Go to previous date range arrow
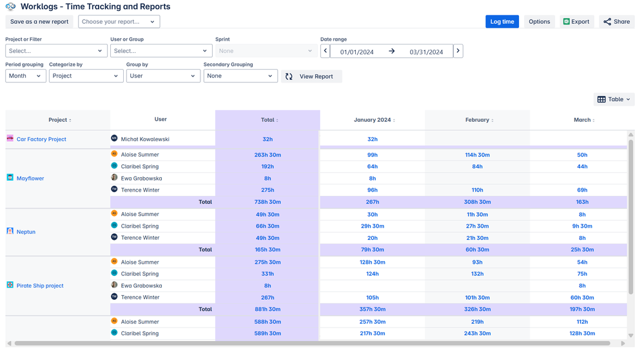This screenshot has width=644, height=352. [326, 51]
